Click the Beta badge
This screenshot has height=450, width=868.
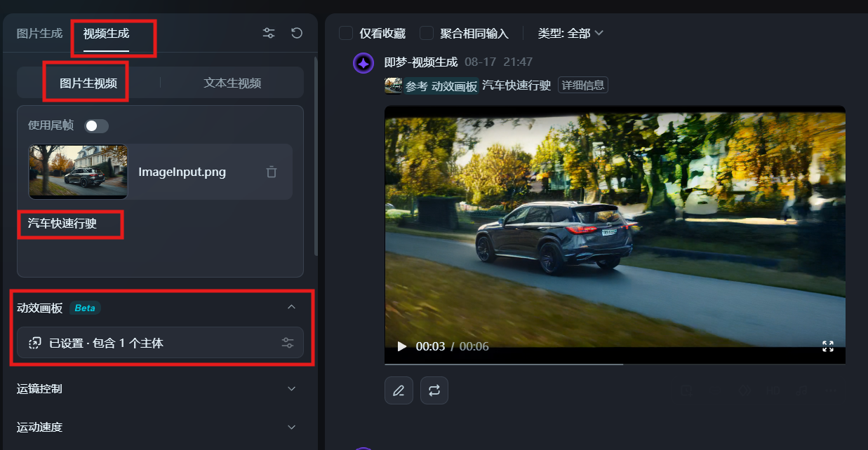tap(85, 308)
